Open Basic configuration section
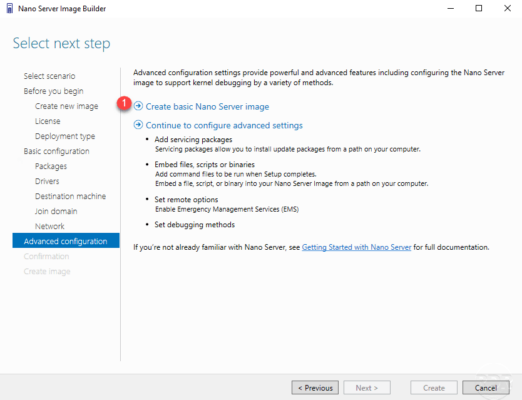The width and height of the screenshot is (522, 400). [56, 151]
